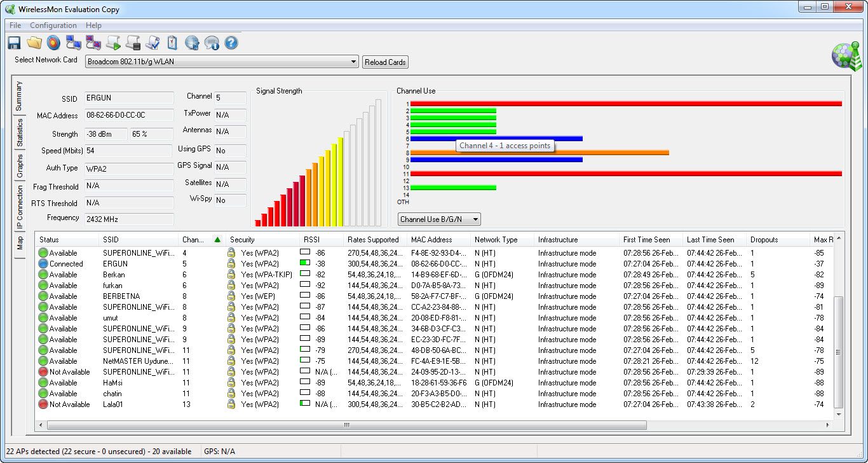
Task: Click the red channel 1 usage bar
Action: (x=626, y=104)
